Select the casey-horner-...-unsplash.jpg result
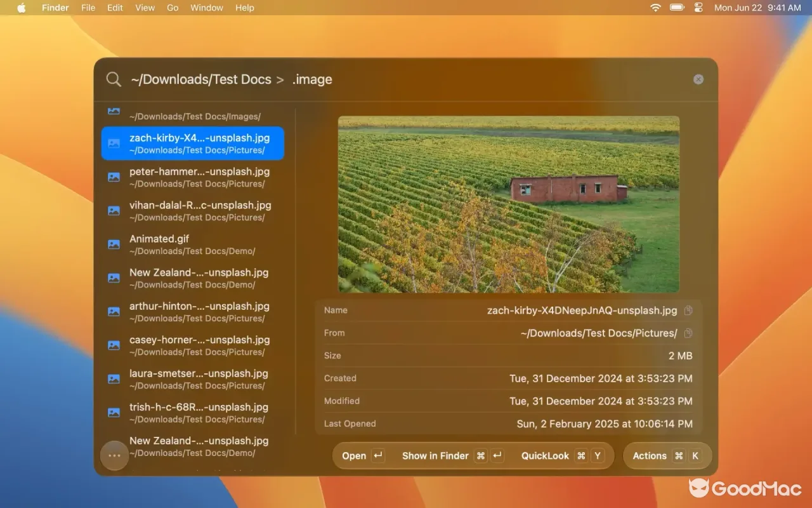 tap(193, 345)
